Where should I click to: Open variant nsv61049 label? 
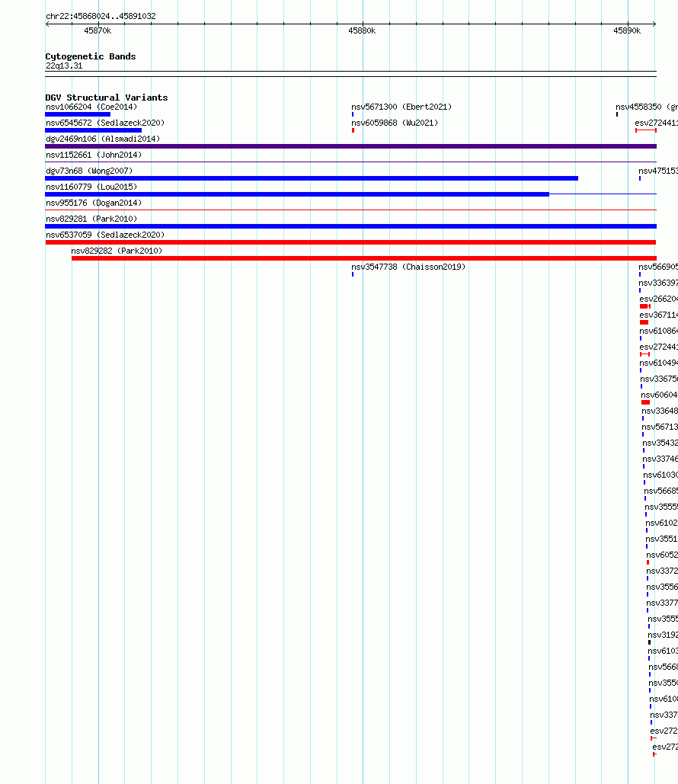(658, 363)
